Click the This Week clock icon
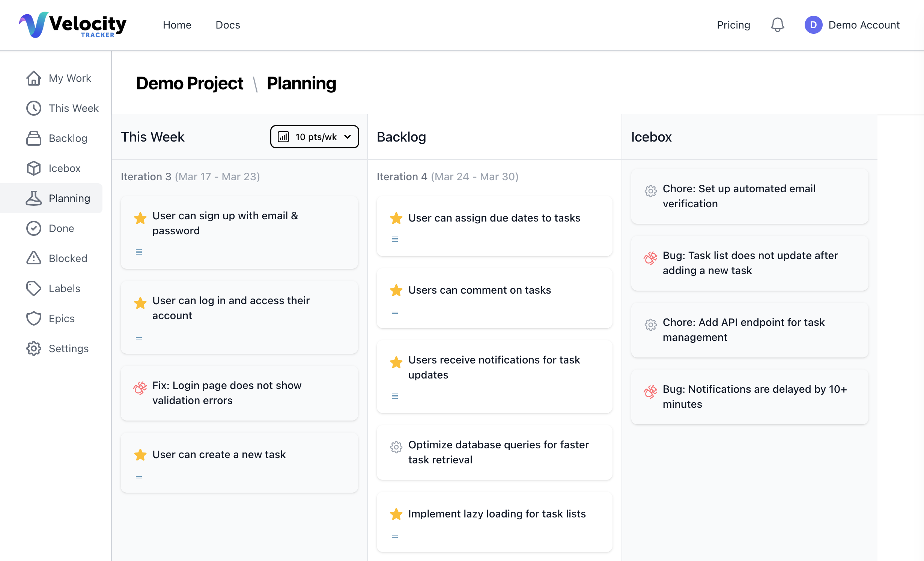Image resolution: width=924 pixels, height=561 pixels. tap(34, 108)
